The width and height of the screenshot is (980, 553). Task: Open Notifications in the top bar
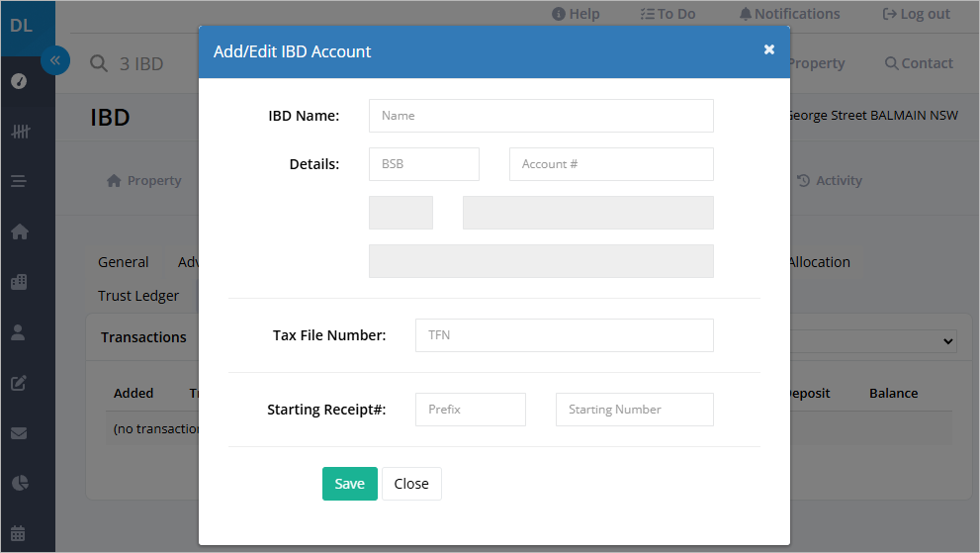[x=789, y=14]
